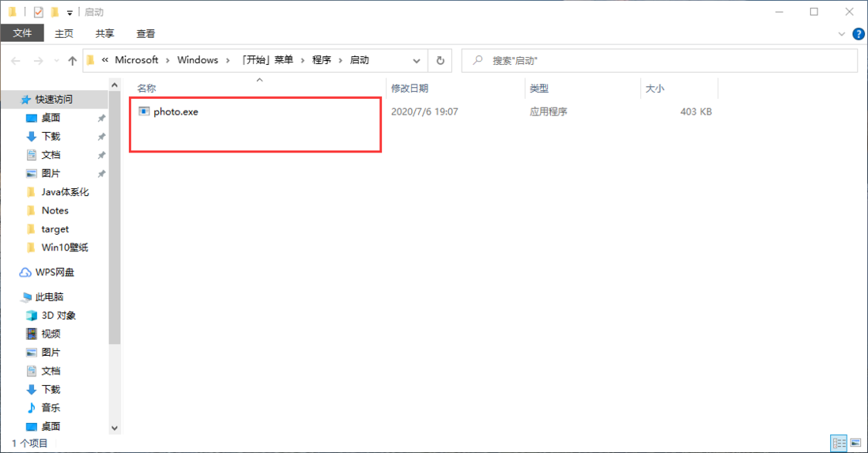Image resolution: width=868 pixels, height=453 pixels.
Task: Open recent locations dropdown arrow
Action: [x=56, y=61]
